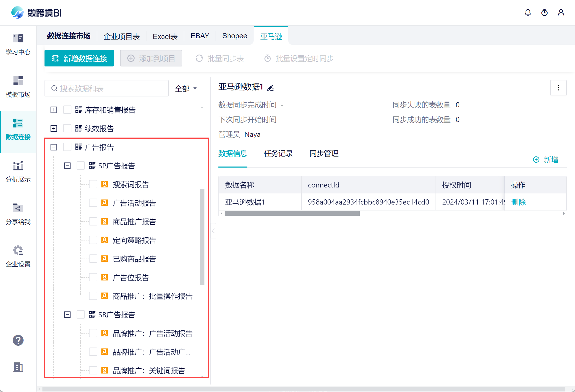Image resolution: width=575 pixels, height=392 pixels.
Task: Tick the 库存和销售报告 checkbox
Action: click(67, 110)
